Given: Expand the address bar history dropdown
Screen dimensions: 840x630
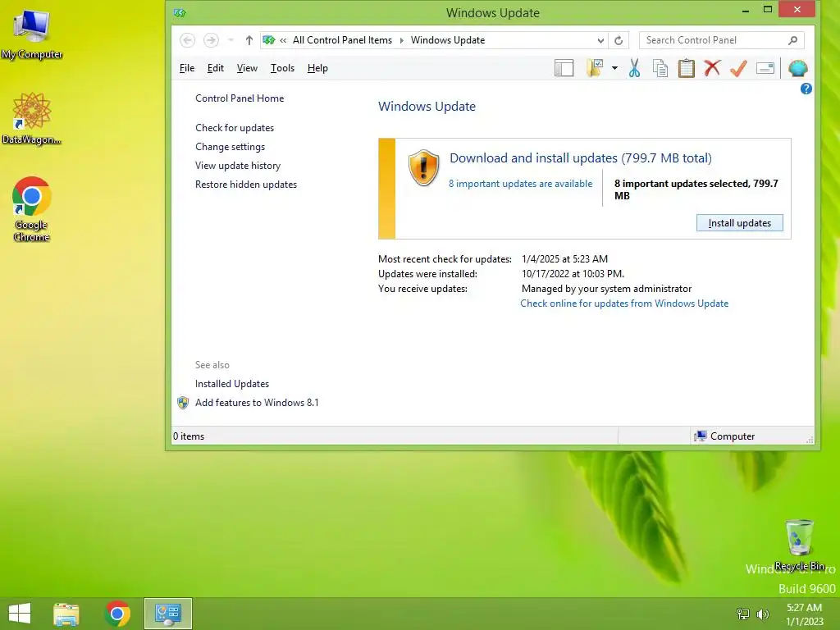Looking at the screenshot, I should pos(600,40).
